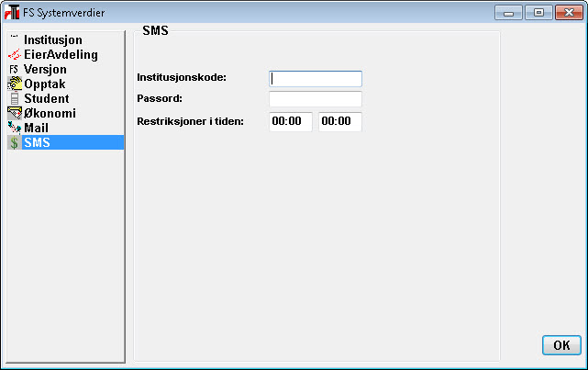Image resolution: width=588 pixels, height=370 pixels.
Task: Switch to the Versjon section
Action: pos(45,69)
